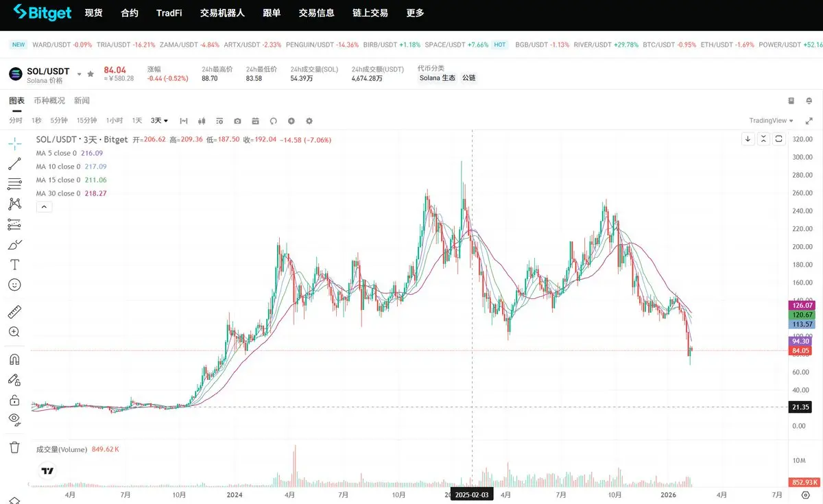Open the TradFi menu

(169, 13)
